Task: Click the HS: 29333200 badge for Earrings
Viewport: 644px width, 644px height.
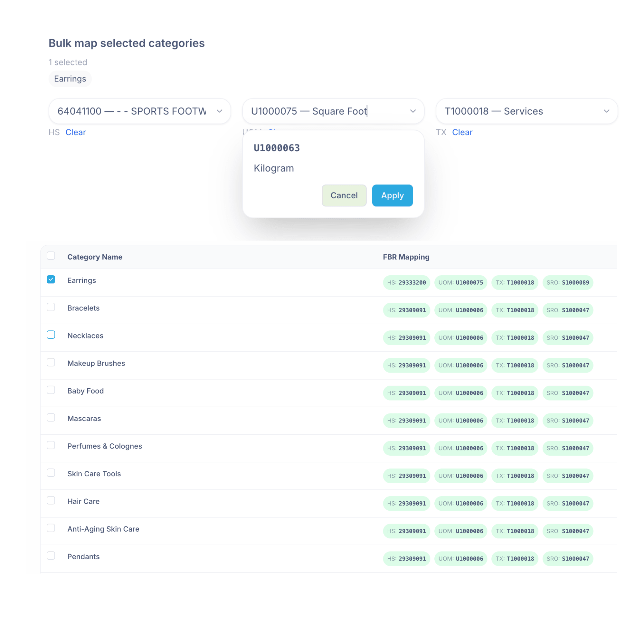Action: [406, 282]
